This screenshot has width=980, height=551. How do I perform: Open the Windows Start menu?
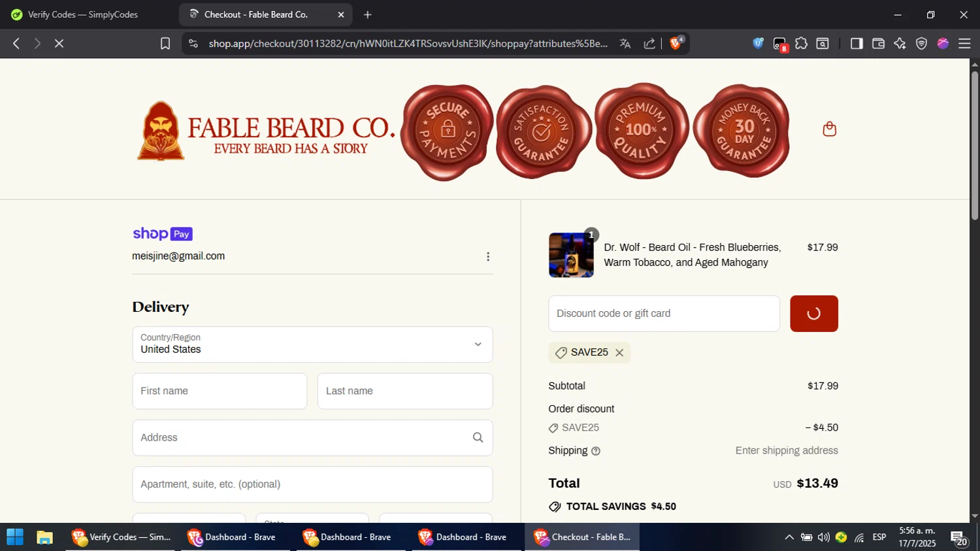click(x=15, y=537)
